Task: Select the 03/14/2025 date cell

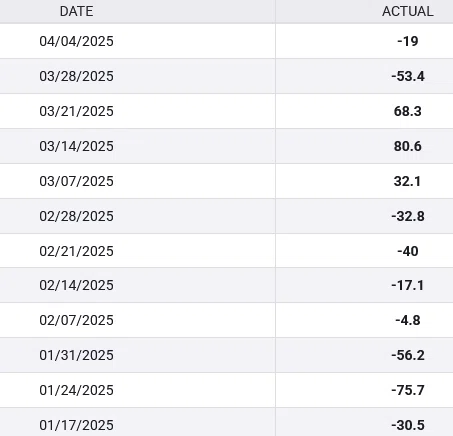Action: click(x=76, y=146)
